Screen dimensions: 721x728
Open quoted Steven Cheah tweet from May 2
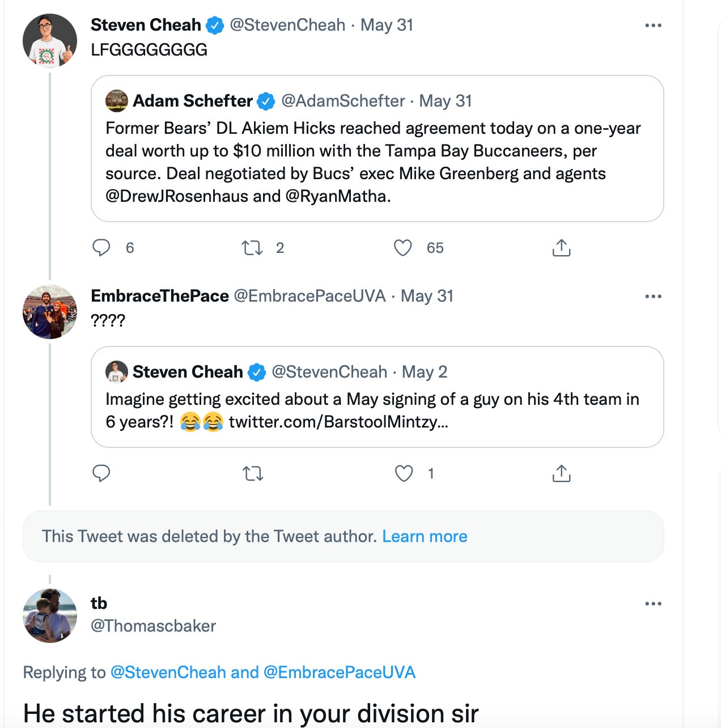point(377,410)
